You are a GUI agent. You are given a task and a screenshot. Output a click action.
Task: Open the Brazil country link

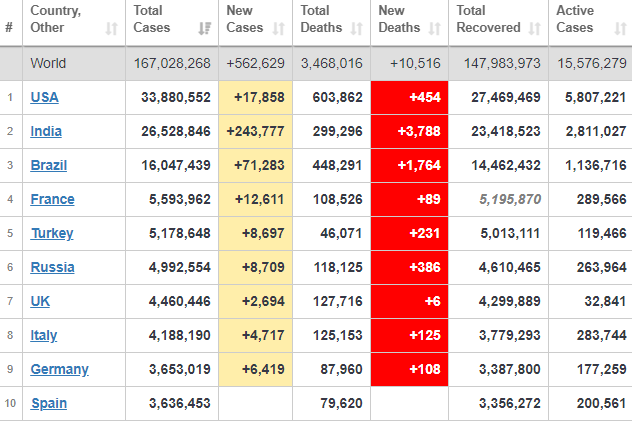[x=49, y=165]
